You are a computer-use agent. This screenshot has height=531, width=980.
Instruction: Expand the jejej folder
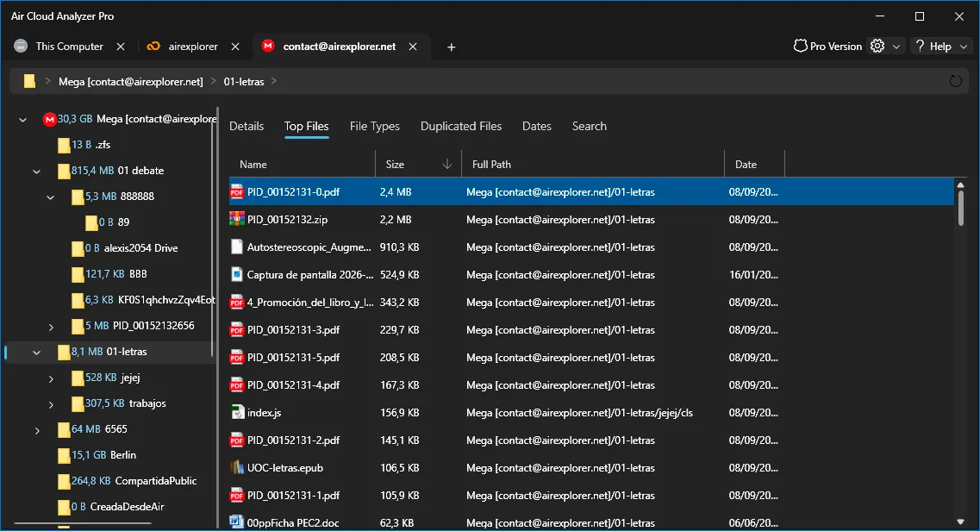pos(51,378)
